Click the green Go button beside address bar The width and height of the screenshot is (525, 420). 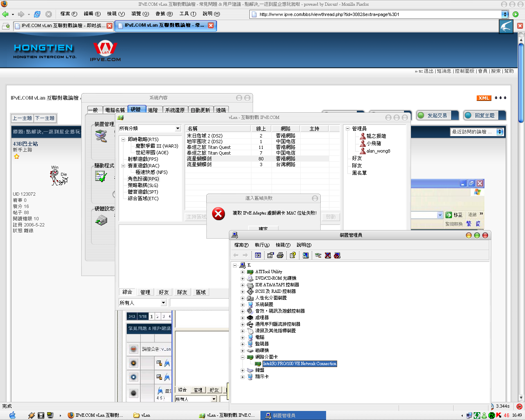point(516,14)
